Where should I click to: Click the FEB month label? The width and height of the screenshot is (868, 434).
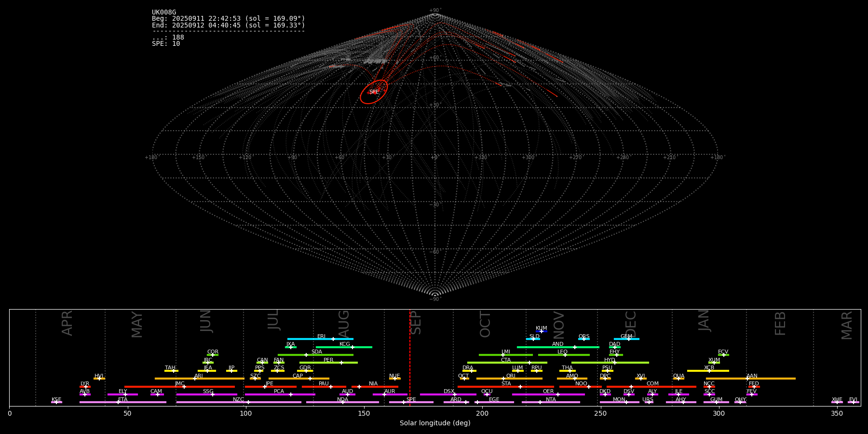(x=780, y=324)
